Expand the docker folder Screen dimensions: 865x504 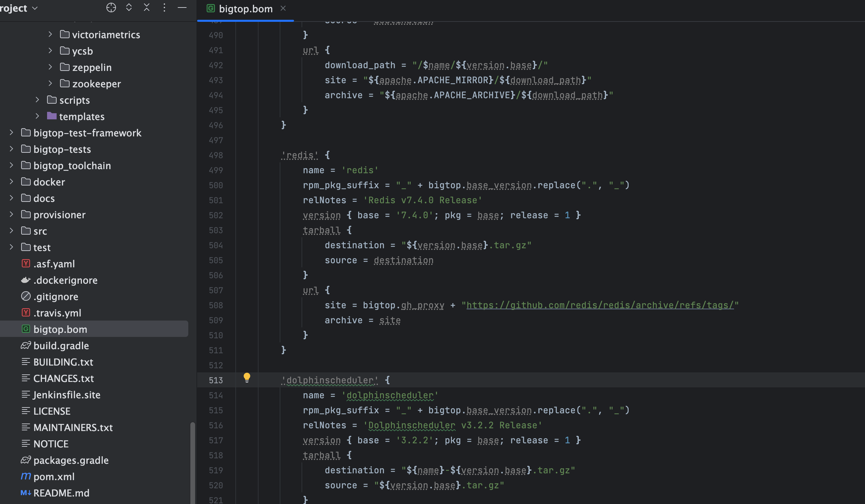11,181
